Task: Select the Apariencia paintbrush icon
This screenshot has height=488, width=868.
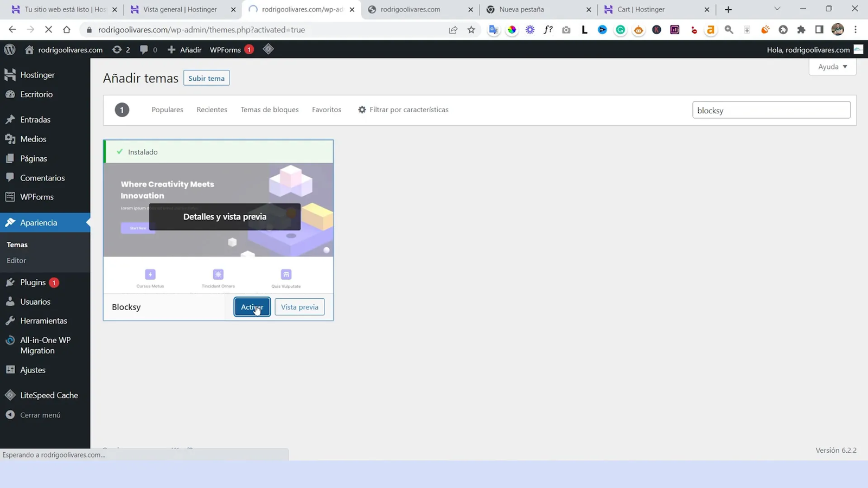Action: tap(10, 222)
